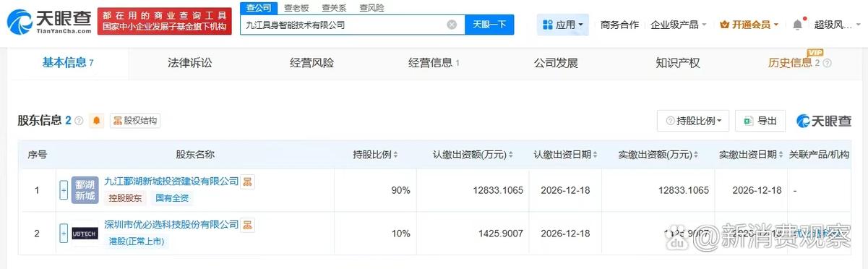Click the notification bell in header

point(797,25)
